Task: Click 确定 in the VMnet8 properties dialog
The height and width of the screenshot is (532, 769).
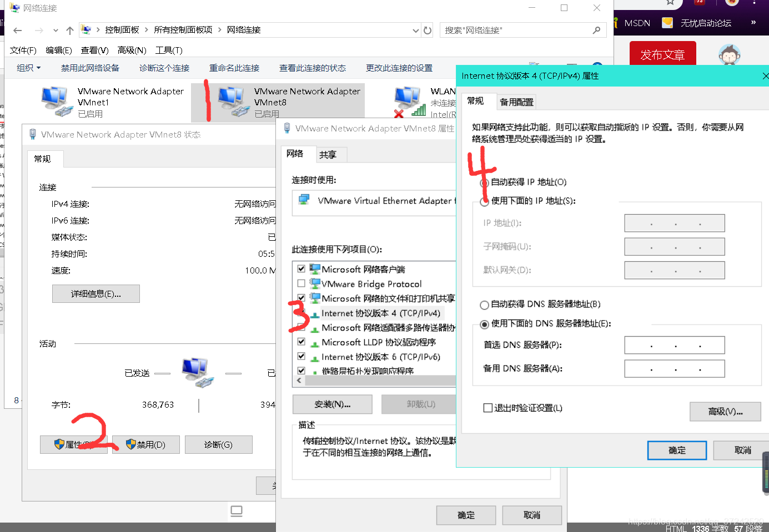Action: click(x=466, y=515)
